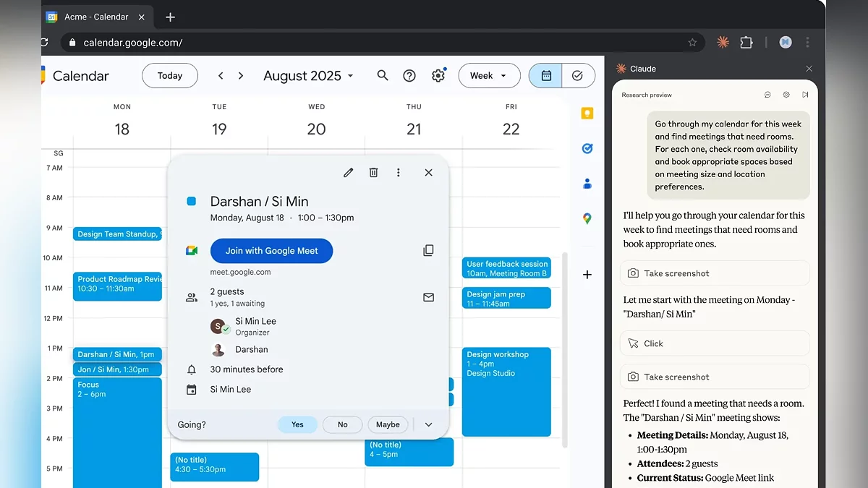Open Google Maps in side panel

[x=587, y=218]
